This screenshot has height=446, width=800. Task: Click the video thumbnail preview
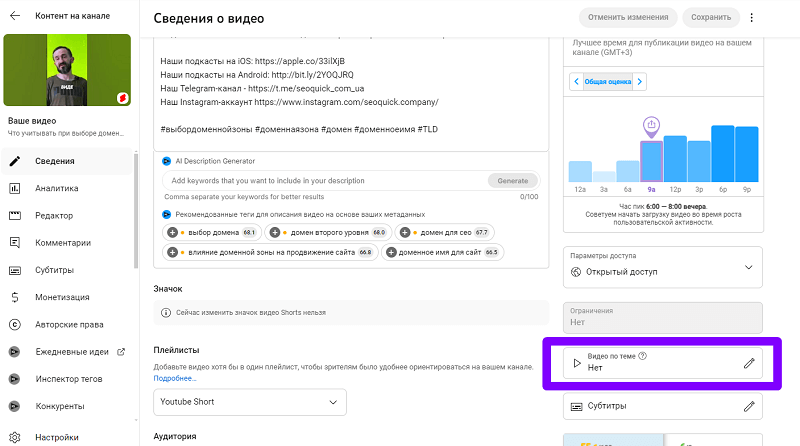click(67, 70)
